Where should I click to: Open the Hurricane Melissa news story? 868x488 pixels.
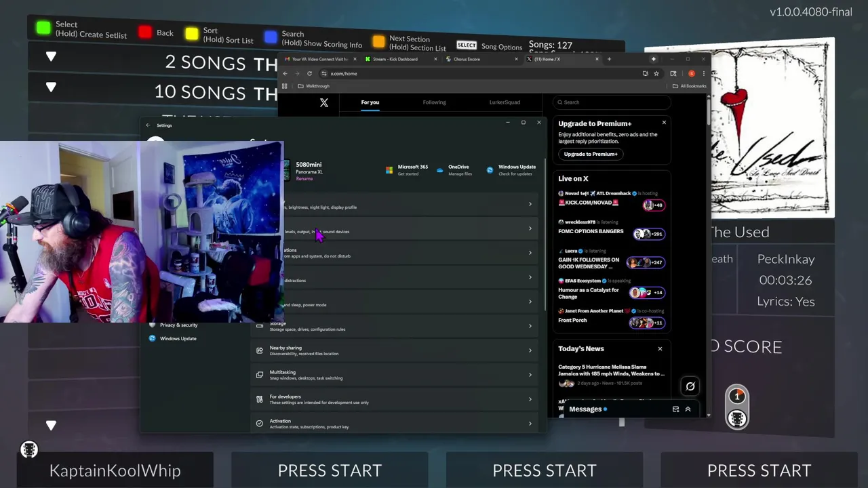tap(611, 375)
